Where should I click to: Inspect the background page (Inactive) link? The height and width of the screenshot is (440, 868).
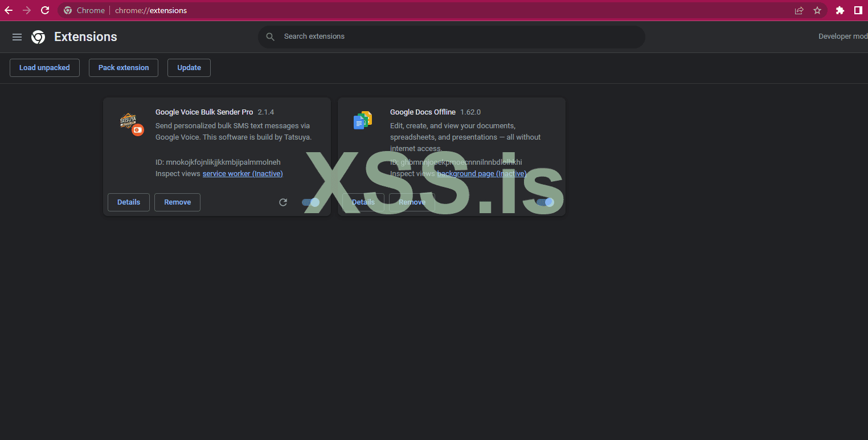[482, 173]
